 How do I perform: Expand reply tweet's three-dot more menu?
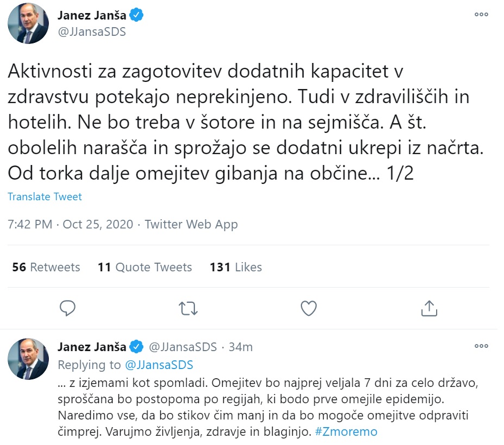click(481, 346)
